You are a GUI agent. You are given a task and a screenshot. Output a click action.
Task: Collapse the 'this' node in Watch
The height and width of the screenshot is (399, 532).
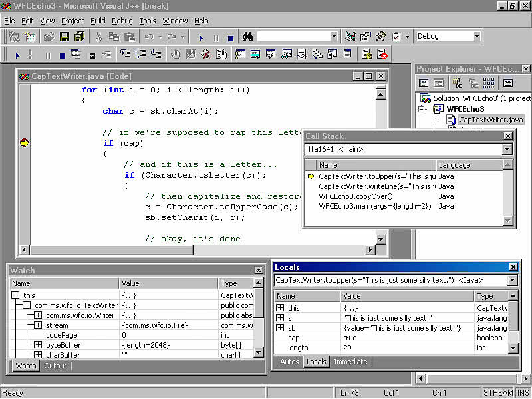pos(15,295)
